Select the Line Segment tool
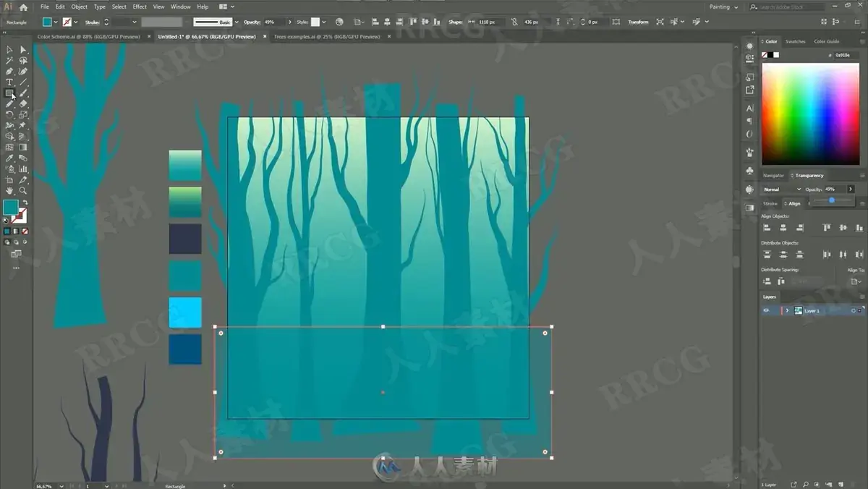 23,82
